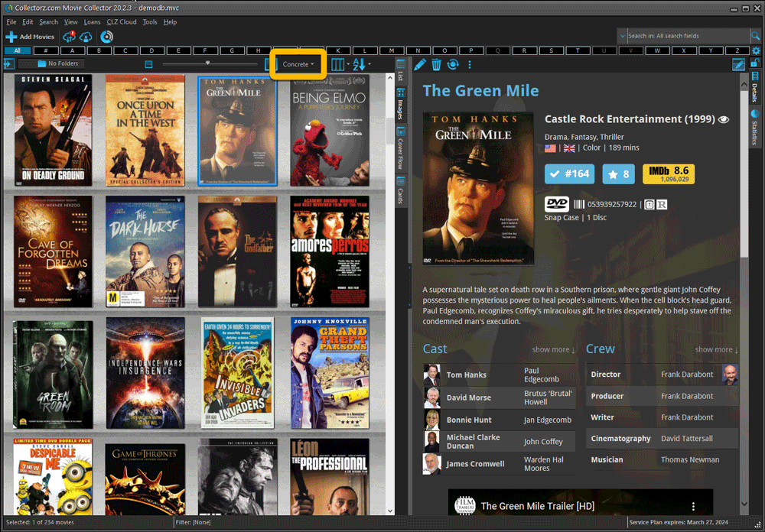
Task: Click the Add Movies plus icon
Action: point(11,36)
